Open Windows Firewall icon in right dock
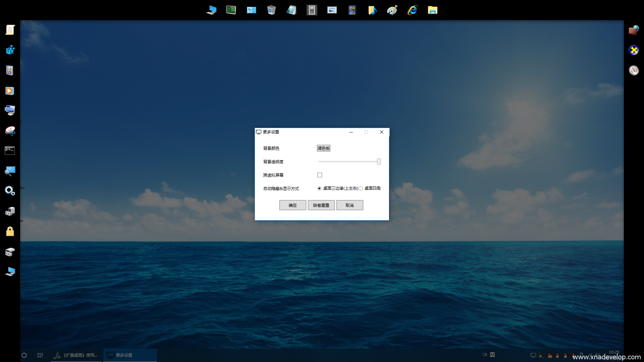Viewport: 644px width, 362px height. (x=634, y=30)
